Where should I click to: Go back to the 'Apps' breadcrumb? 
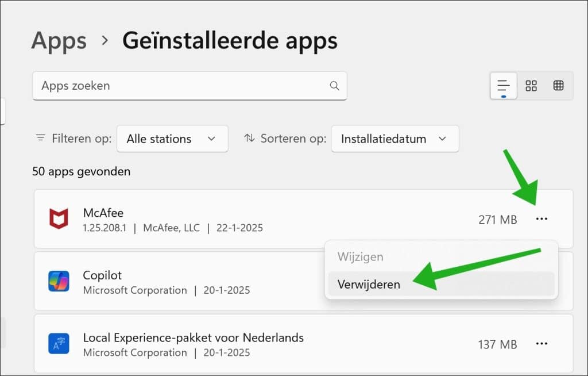59,41
